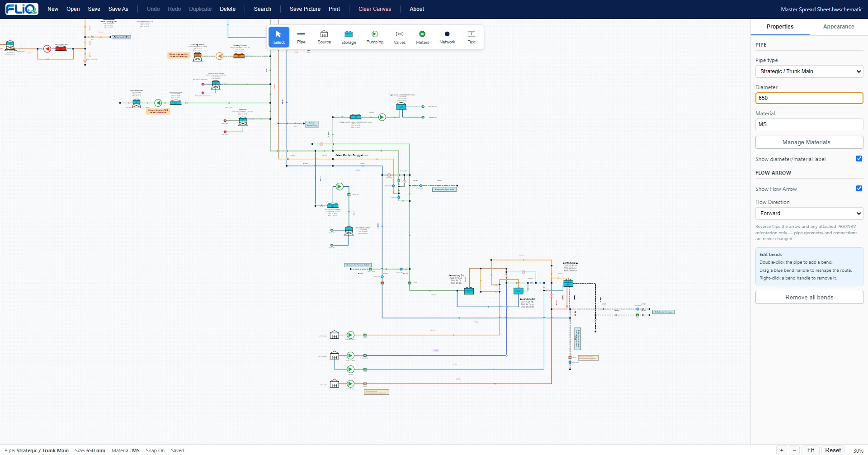Uncheck Show diameter/material label

coord(859,159)
